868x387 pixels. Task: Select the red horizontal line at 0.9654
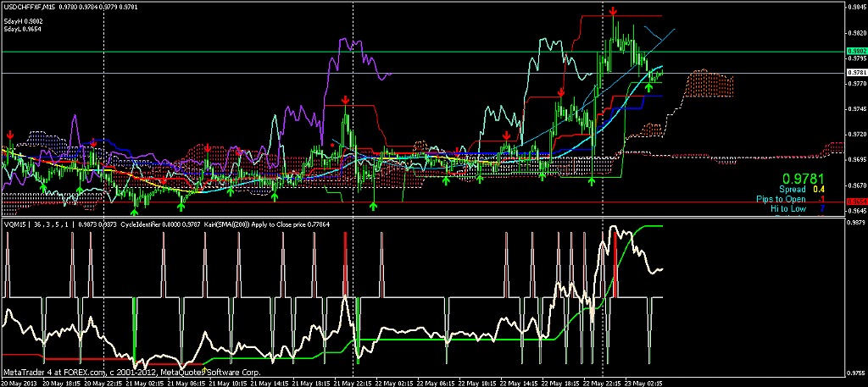[422, 202]
